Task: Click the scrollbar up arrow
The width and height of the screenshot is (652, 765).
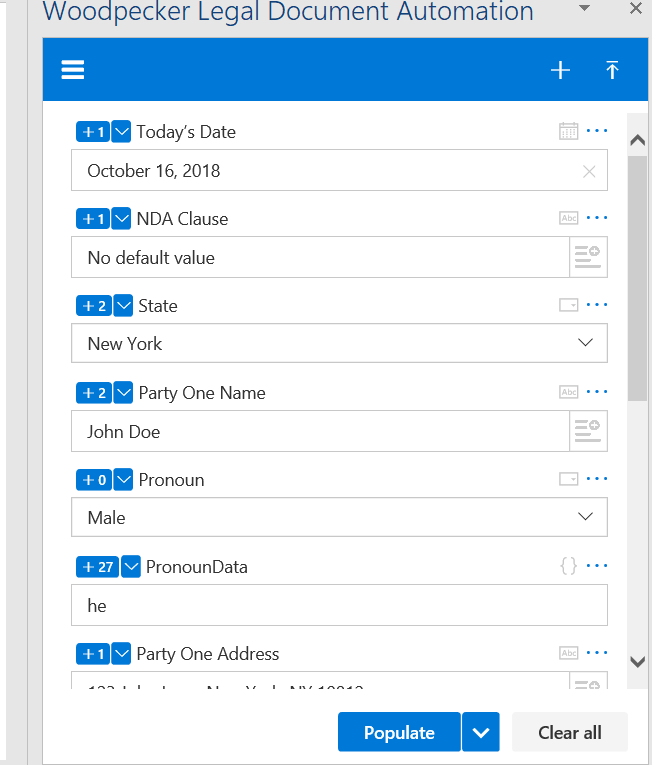Action: coord(637,141)
